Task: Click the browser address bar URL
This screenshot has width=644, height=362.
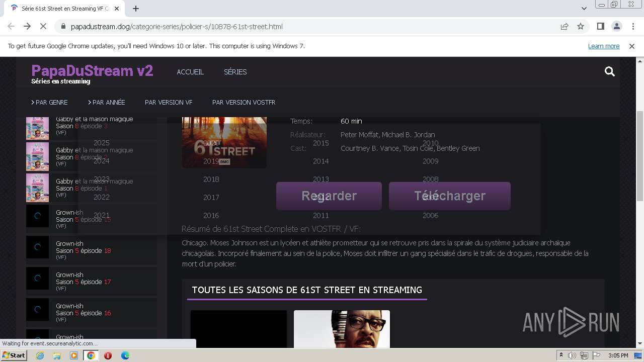Action: click(177, 26)
